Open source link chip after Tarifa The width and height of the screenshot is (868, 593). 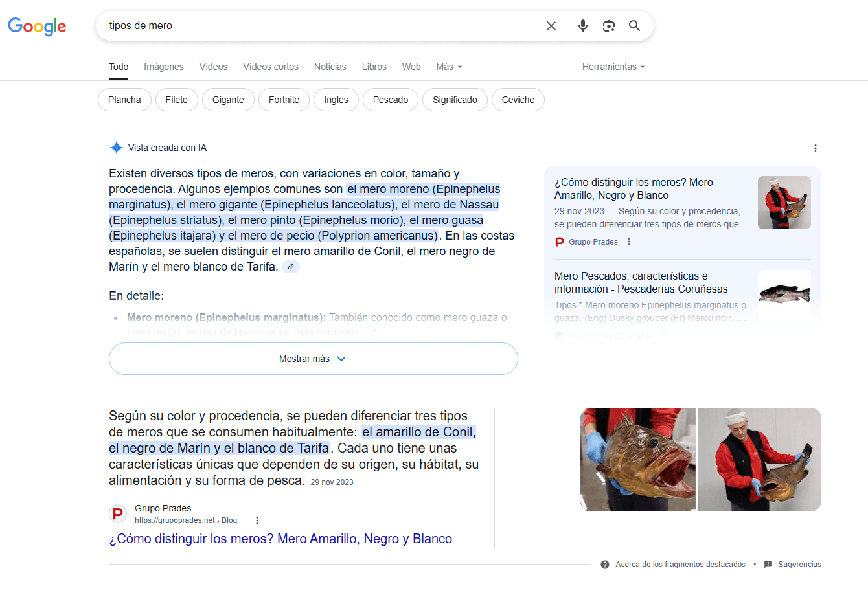click(x=291, y=267)
